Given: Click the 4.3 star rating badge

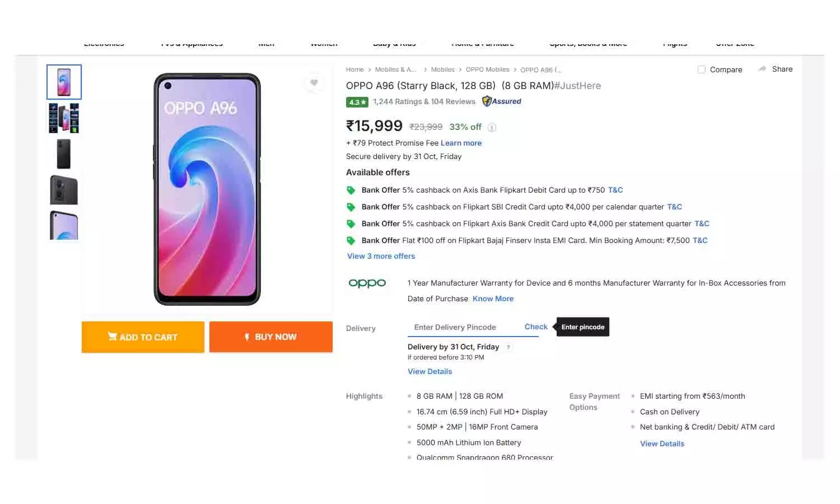Looking at the screenshot, I should 356,102.
